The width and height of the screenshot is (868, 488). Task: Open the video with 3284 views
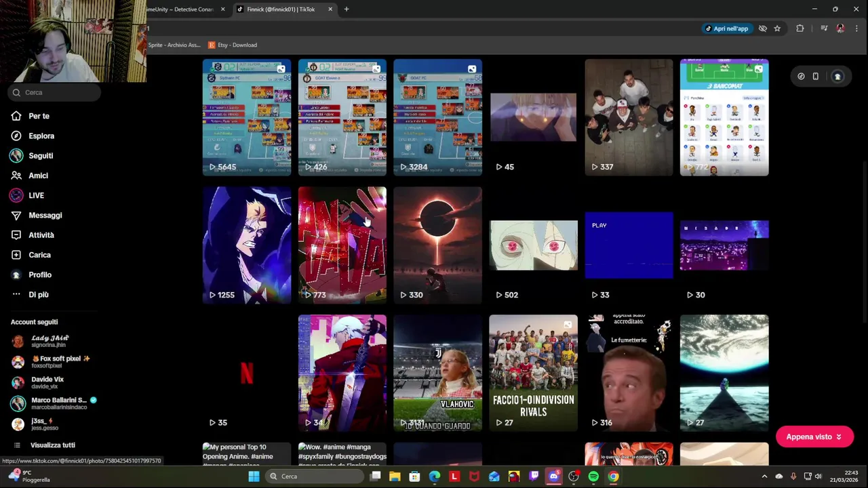pos(438,117)
